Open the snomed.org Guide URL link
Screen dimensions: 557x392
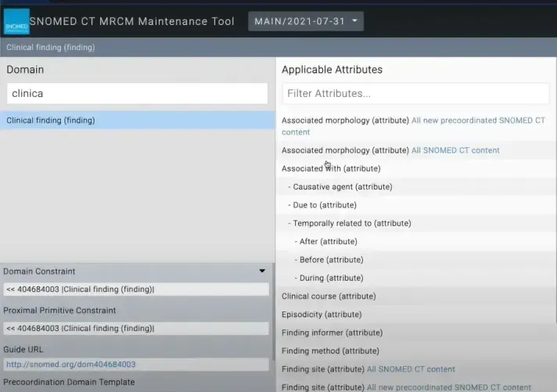pyautogui.click(x=70, y=365)
